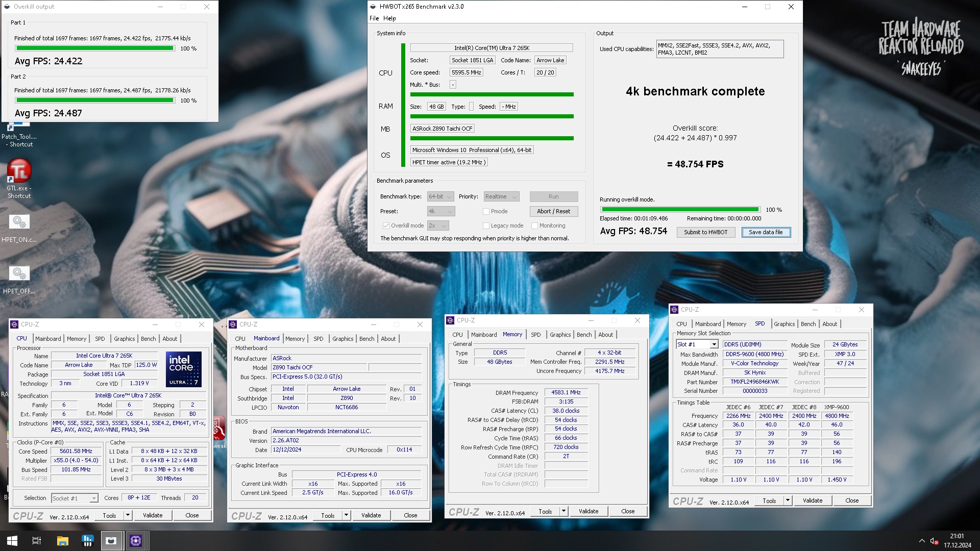Click Tools button in first CPU-Z
The width and height of the screenshot is (980, 551).
point(109,515)
